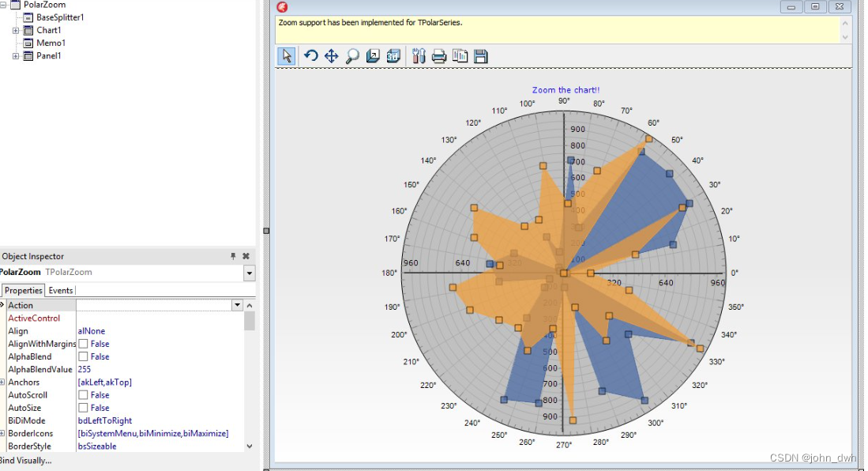Select the Zoom magnifier tool
The width and height of the screenshot is (868, 471).
pos(352,56)
